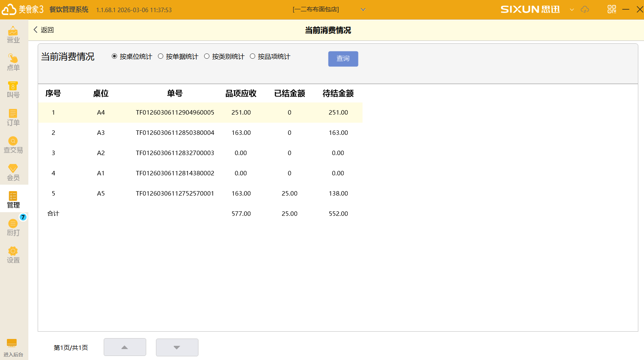Open the 点单 ordering sidebar icon
Screen dimensions: 644x360
point(13,62)
